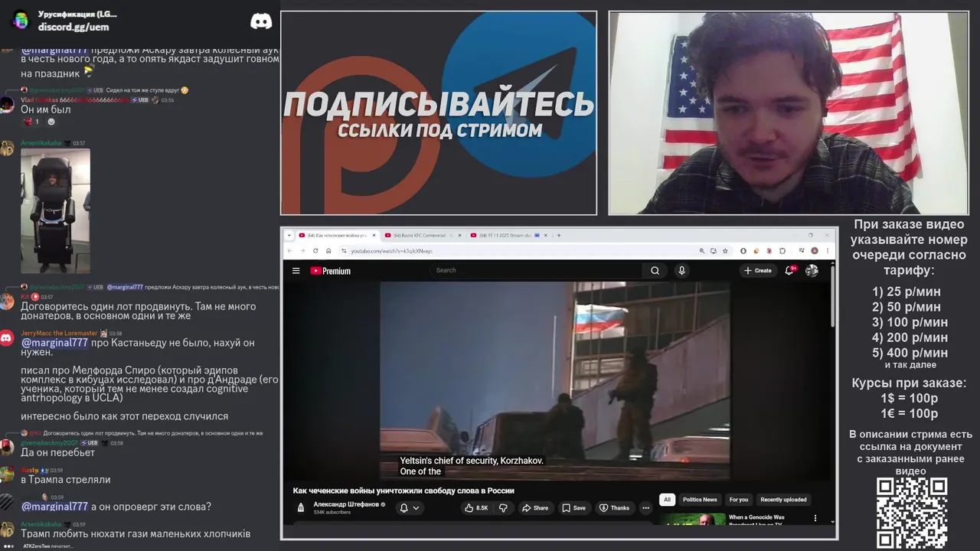Click the Share button
This screenshot has width=980, height=551.
click(535, 508)
